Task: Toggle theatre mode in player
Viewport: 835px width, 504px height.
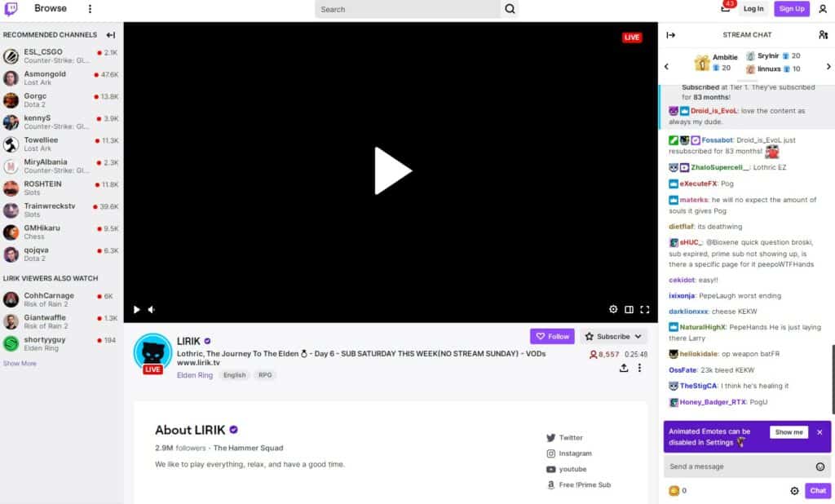Action: pos(629,310)
